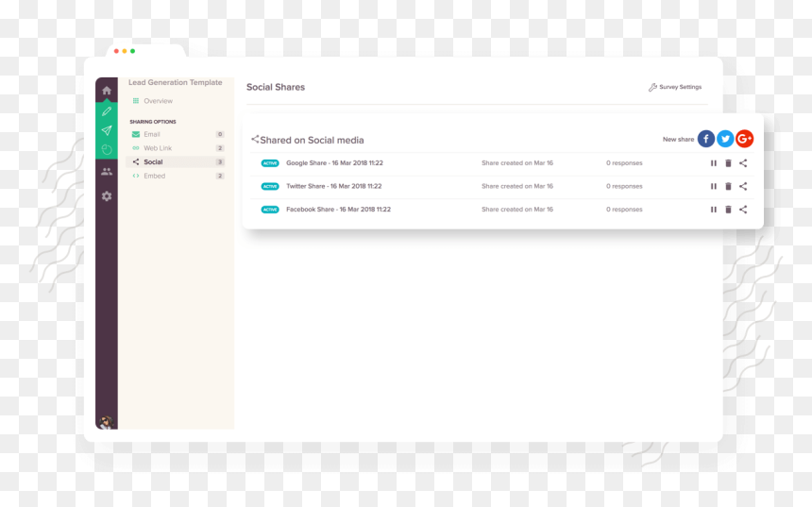Click the Shared on Social media heading
Viewport: 812px width, 507px height.
tap(312, 141)
